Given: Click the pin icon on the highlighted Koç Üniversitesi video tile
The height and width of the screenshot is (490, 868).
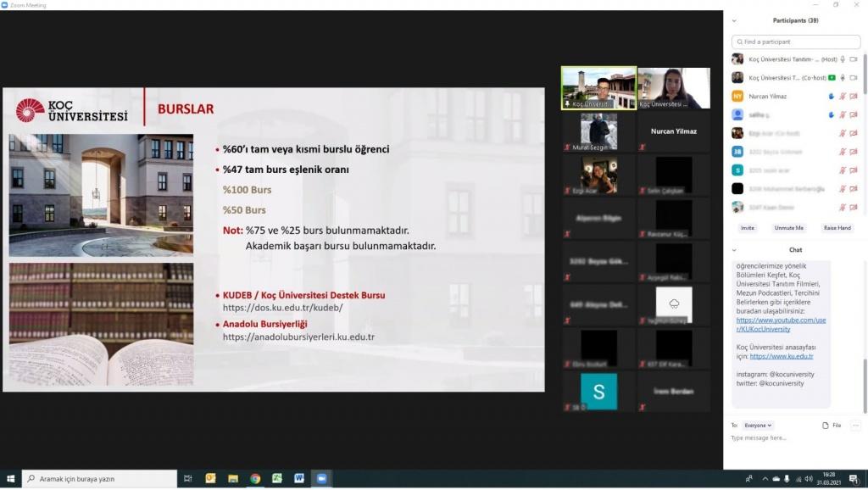Looking at the screenshot, I should point(567,103).
